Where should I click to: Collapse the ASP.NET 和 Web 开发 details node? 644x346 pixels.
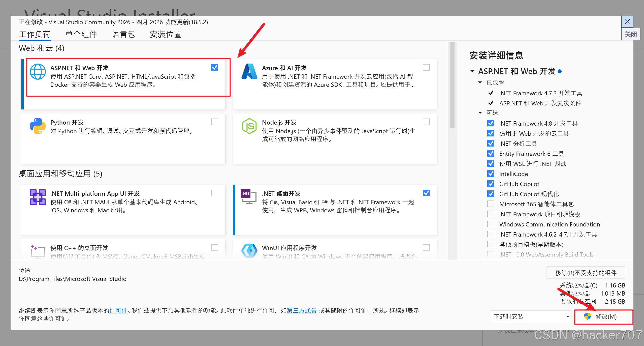coord(472,71)
